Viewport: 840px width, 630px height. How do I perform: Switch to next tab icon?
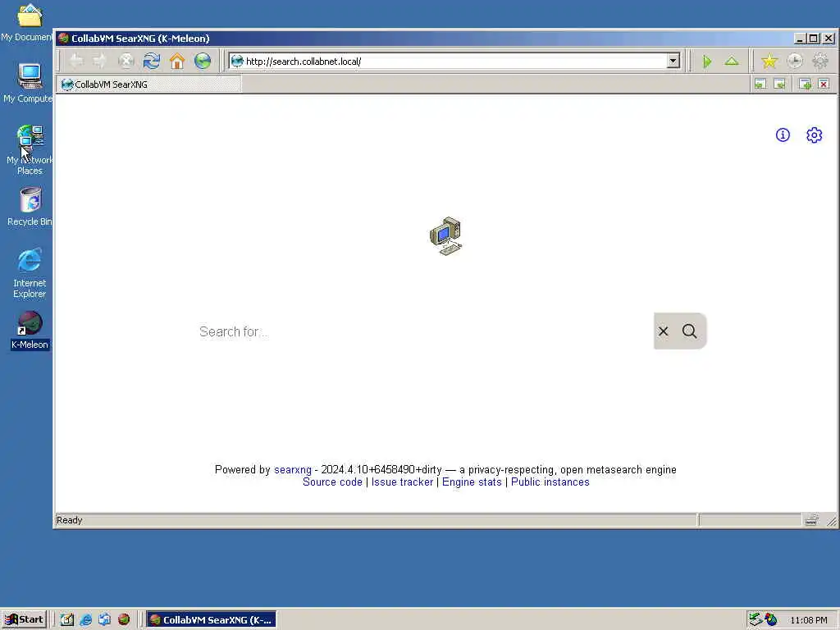(779, 84)
